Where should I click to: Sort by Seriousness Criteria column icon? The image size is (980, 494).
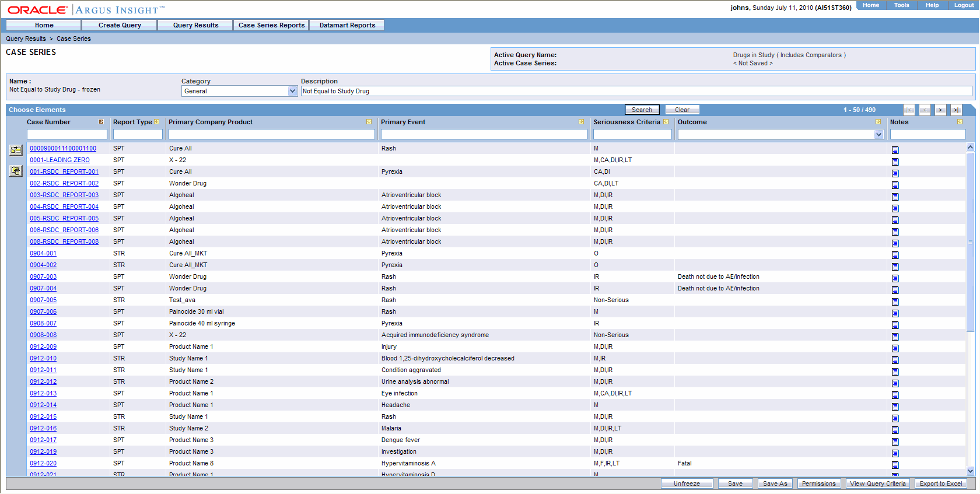666,122
